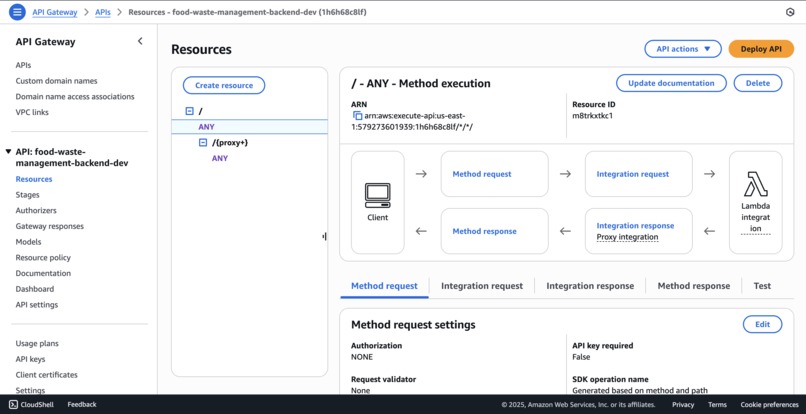Click the Resource ID value m8trkxtkc1
This screenshot has height=414, width=806.
click(592, 116)
